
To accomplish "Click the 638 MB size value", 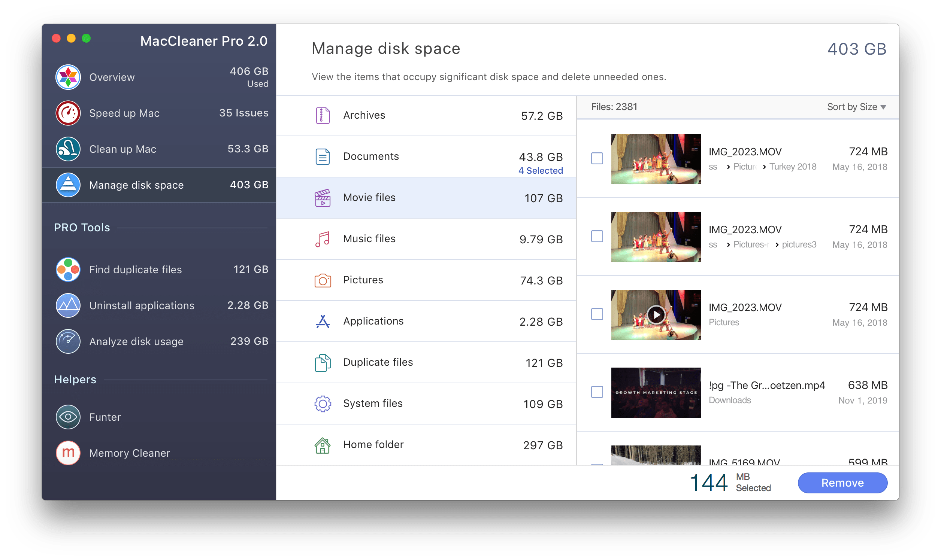I will [x=867, y=385].
